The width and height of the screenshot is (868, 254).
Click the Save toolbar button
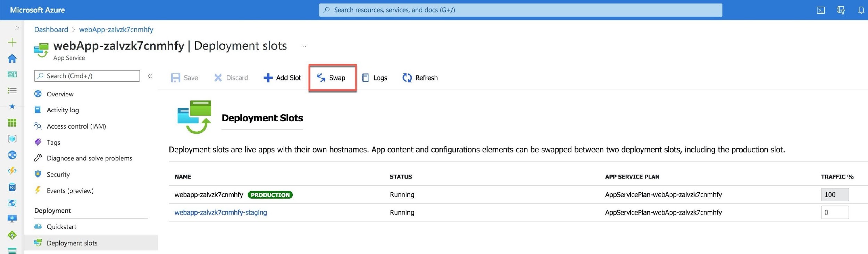184,78
